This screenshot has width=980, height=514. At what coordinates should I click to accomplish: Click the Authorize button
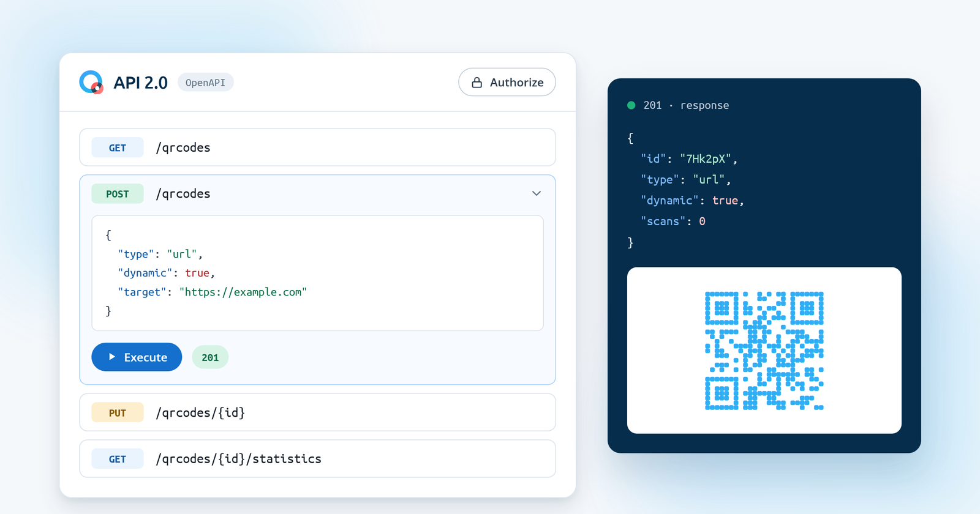507,82
